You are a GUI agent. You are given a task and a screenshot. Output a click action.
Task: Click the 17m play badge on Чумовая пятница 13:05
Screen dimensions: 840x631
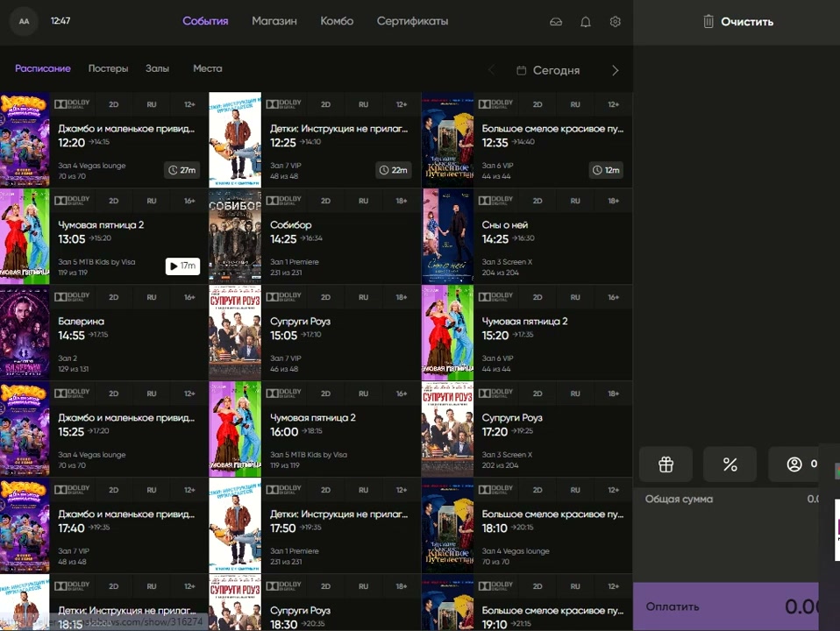pos(182,266)
